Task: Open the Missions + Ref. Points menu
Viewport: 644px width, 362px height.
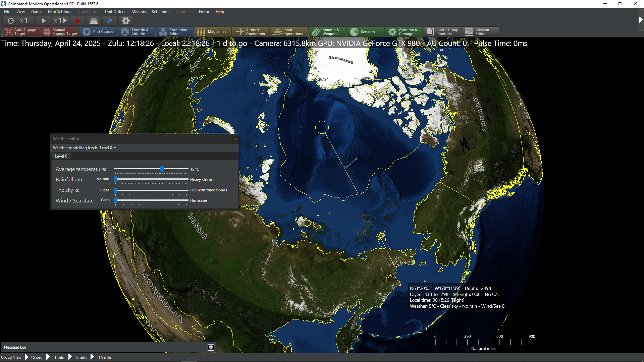Action: [x=151, y=12]
